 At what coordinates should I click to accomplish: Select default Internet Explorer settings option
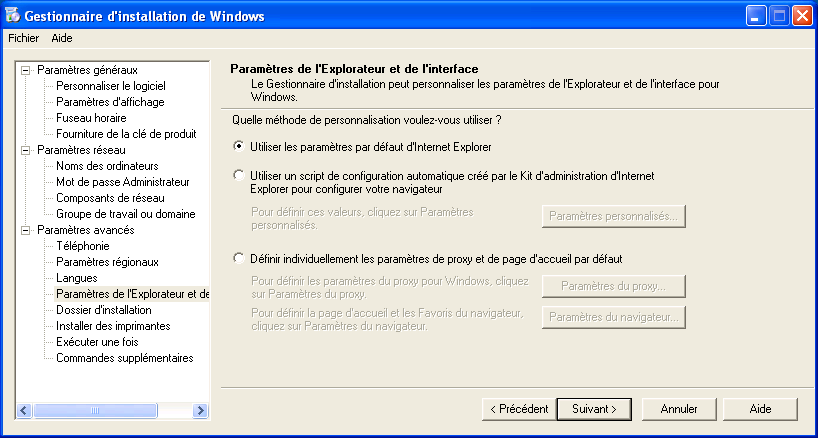(238, 147)
